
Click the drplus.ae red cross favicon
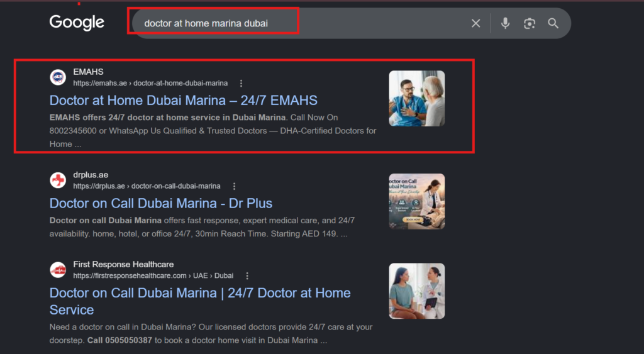pyautogui.click(x=58, y=180)
